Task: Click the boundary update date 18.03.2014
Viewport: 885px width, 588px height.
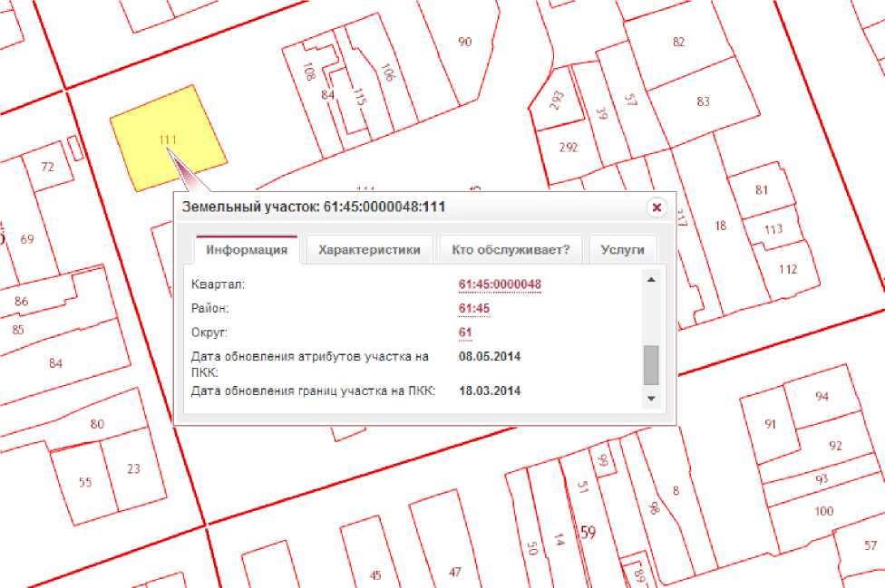Action: click(x=490, y=390)
